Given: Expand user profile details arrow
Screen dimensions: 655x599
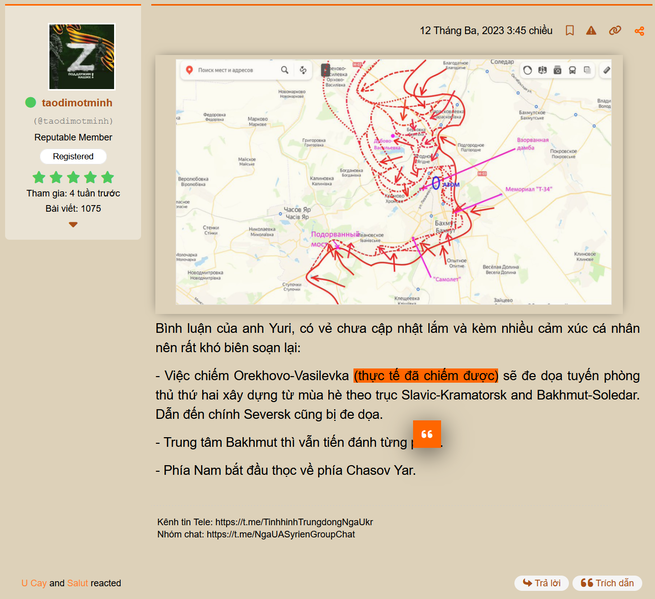Looking at the screenshot, I should (73, 225).
